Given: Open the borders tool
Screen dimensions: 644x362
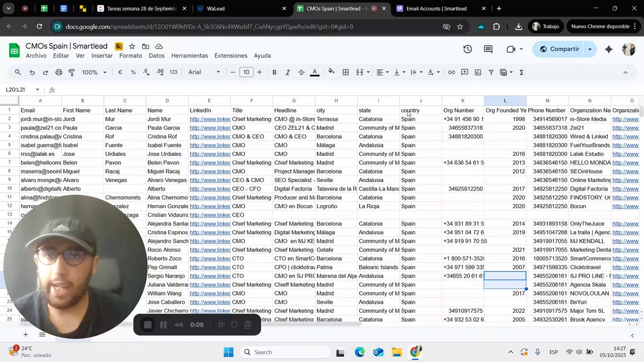Looking at the screenshot, I should click(346, 72).
